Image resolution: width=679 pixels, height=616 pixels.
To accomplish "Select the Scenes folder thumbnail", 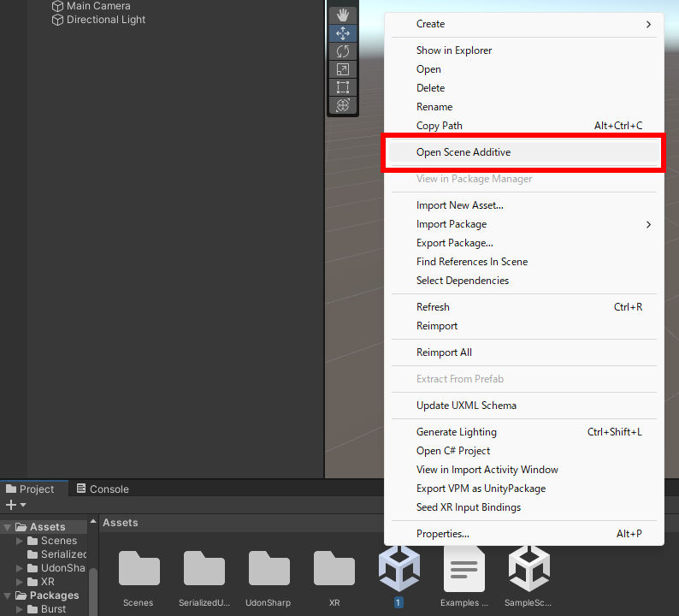I will pos(139,568).
